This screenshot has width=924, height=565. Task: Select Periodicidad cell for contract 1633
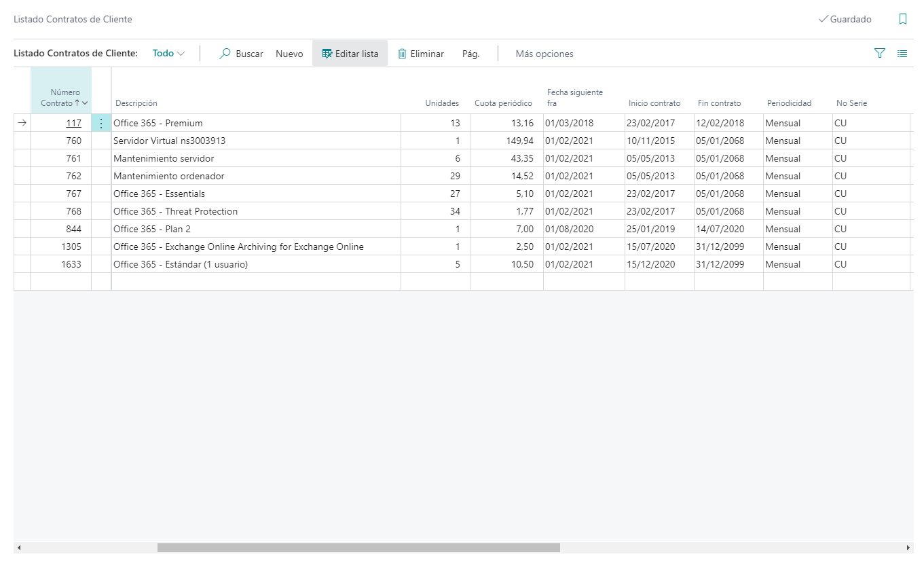coord(797,264)
